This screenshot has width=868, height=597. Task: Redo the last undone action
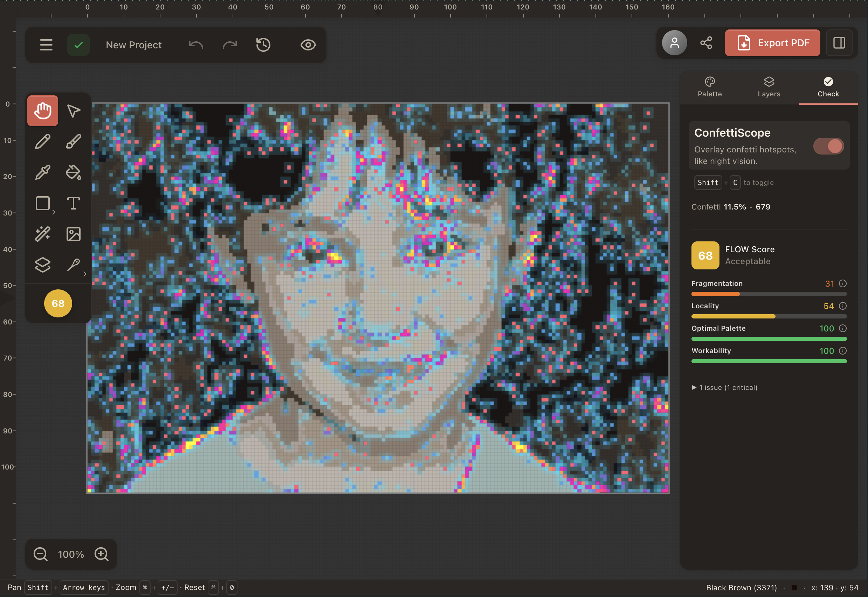pyautogui.click(x=230, y=45)
